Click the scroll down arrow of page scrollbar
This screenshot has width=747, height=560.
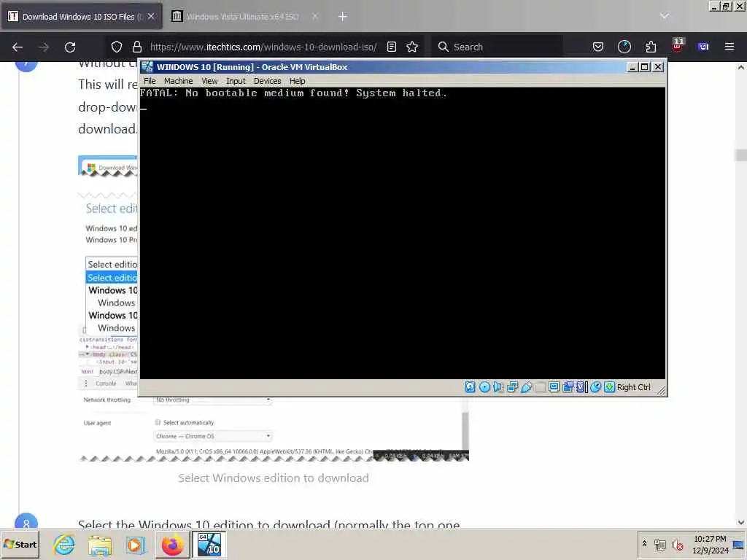[741, 522]
